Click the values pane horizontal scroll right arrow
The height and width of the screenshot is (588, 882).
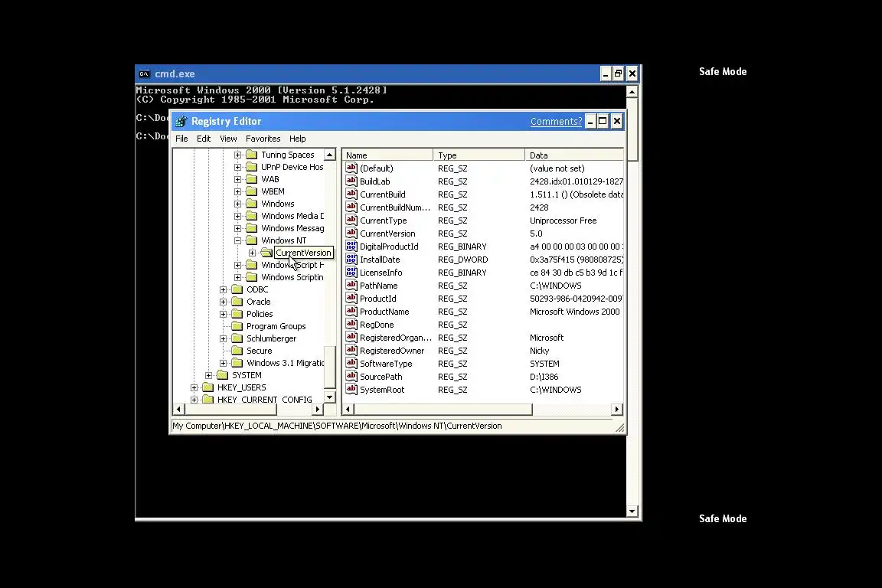pos(617,410)
